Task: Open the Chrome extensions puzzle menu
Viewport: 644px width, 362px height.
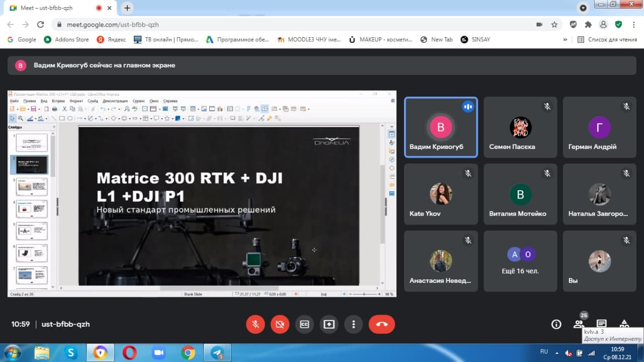Action: pyautogui.click(x=588, y=24)
